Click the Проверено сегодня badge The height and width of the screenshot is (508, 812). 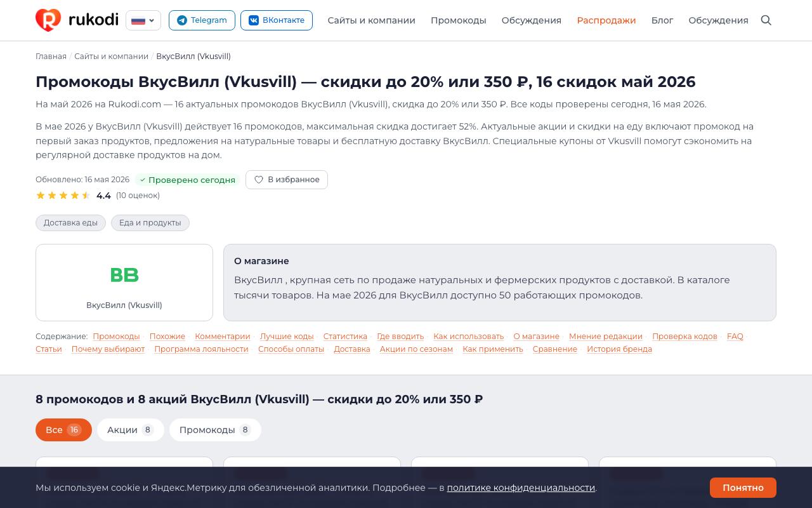tap(188, 180)
